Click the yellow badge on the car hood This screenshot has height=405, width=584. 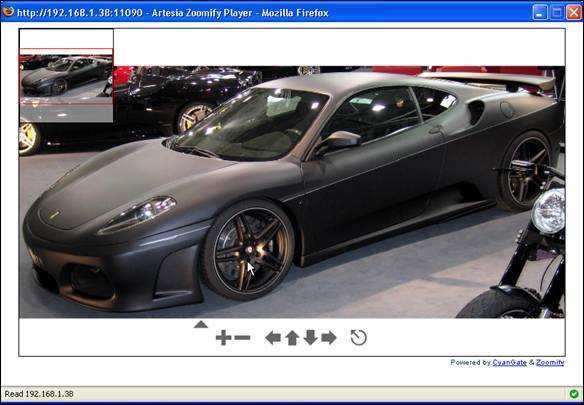coord(55,215)
